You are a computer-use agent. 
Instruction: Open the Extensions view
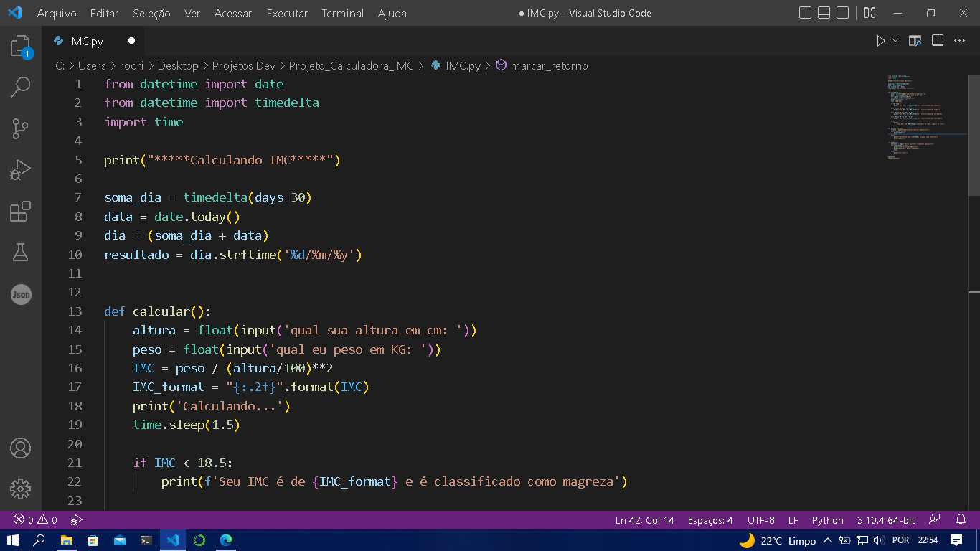(21, 212)
